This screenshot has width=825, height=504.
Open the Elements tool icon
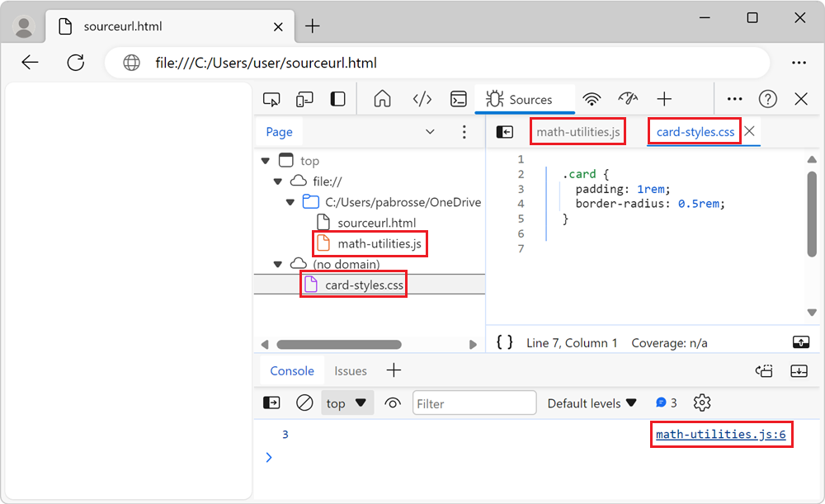(422, 99)
